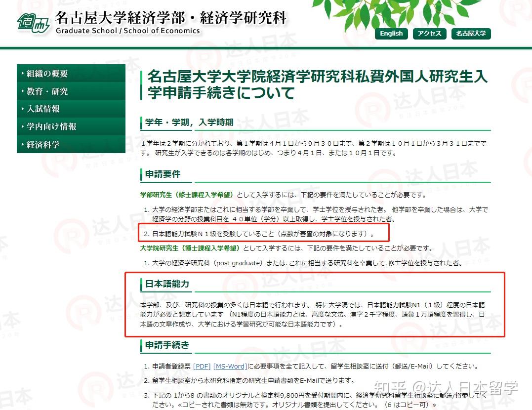Click the 学年・学期，入学時期 section heading
This screenshot has width=532, height=410.
tap(189, 122)
